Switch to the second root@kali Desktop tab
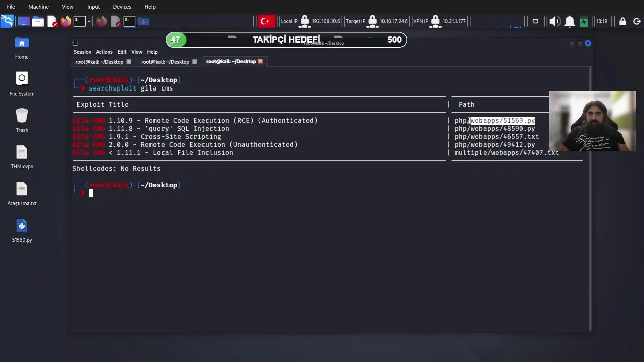Screen dimensions: 644x362 (165, 62)
